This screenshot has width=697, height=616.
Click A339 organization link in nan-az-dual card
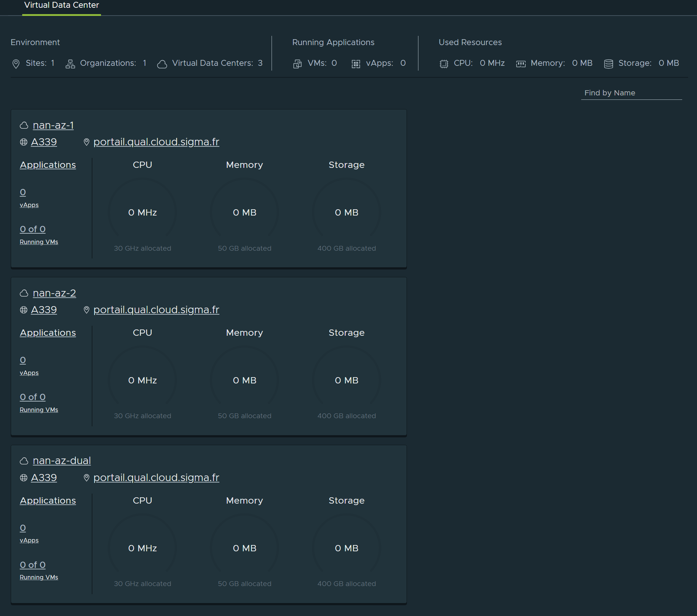(44, 478)
